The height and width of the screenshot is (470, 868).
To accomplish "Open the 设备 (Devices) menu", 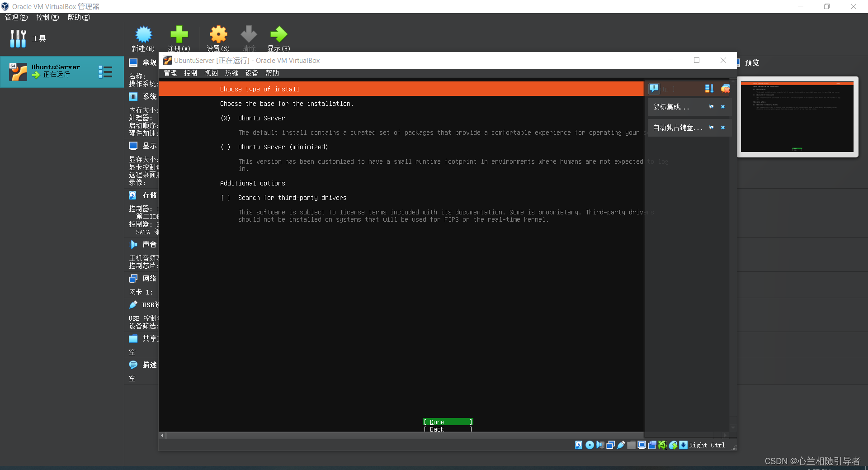I will (252, 73).
